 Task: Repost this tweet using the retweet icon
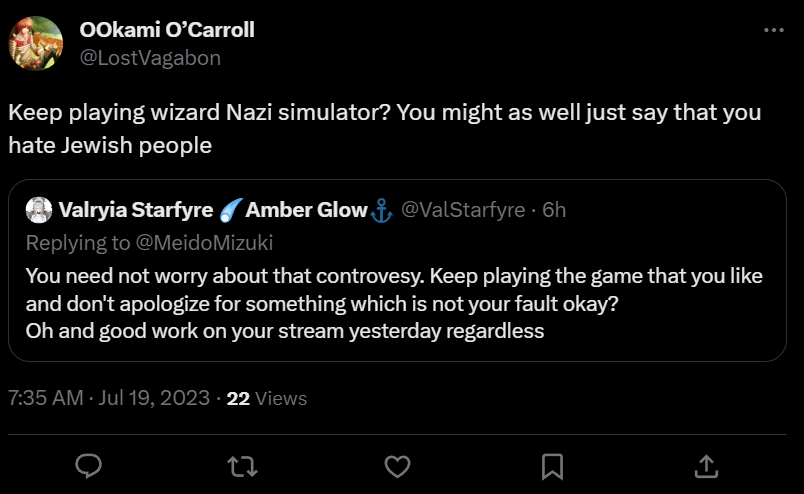[x=243, y=466]
